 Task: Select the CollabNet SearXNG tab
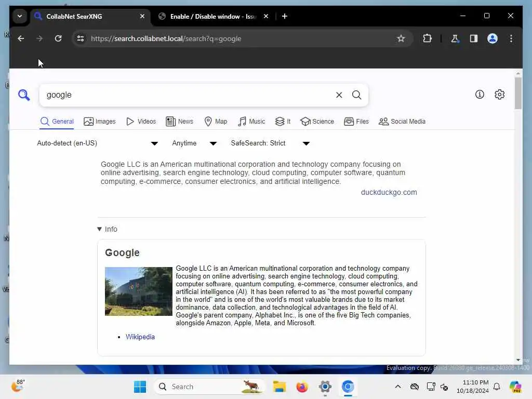tap(90, 16)
